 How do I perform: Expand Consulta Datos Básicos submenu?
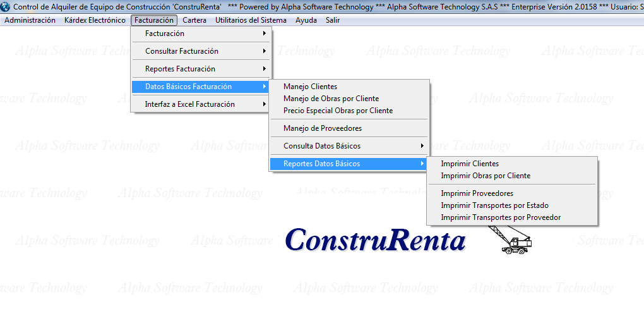click(349, 146)
